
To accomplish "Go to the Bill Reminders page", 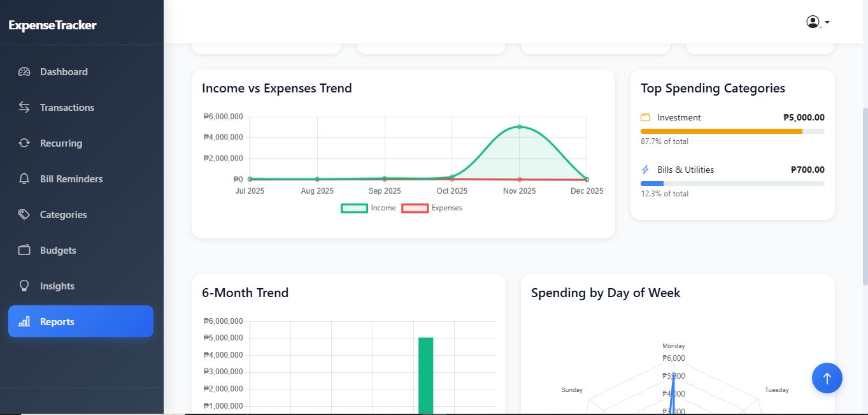I will click(x=71, y=179).
